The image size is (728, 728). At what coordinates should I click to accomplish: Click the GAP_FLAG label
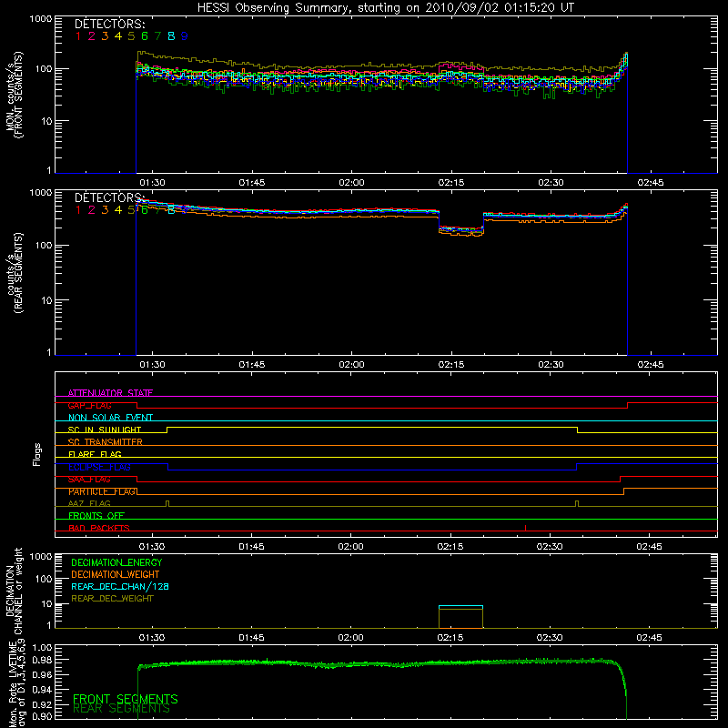[x=89, y=405]
